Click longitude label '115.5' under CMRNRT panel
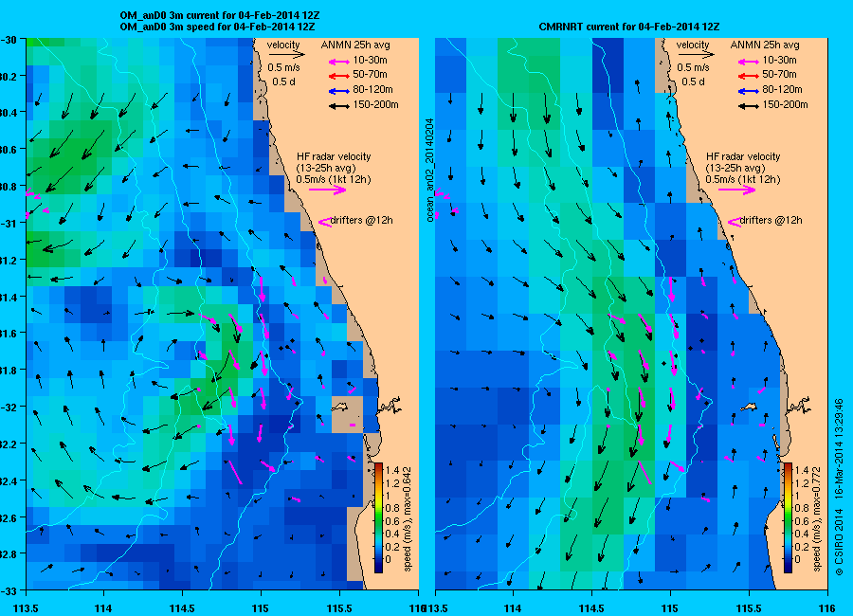853x616 pixels. click(x=749, y=608)
